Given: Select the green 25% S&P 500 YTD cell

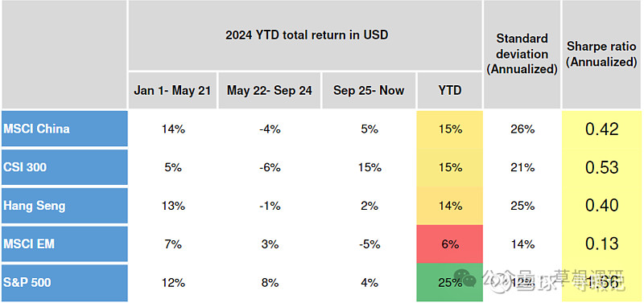Looking at the screenshot, I should click(450, 283).
